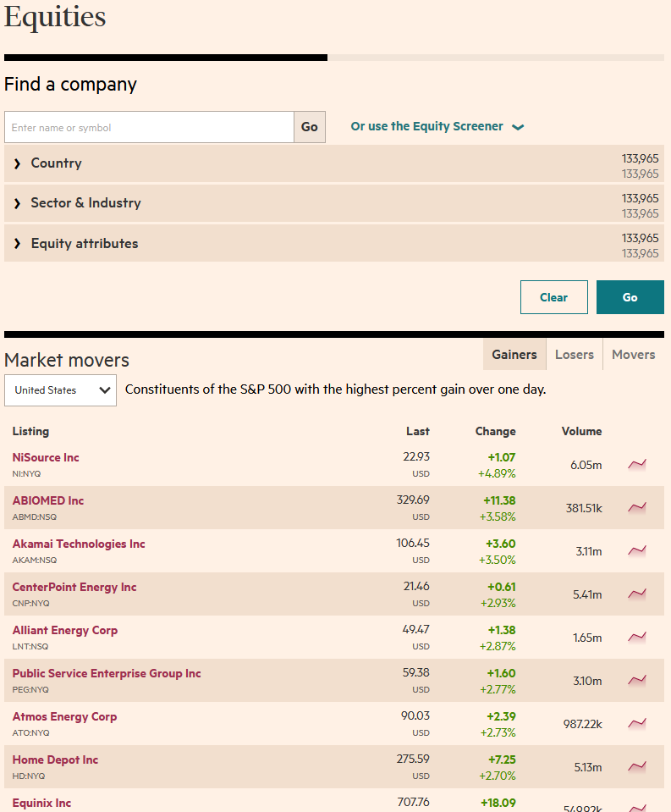Click Public Service Enterprise chart icon

(x=636, y=680)
